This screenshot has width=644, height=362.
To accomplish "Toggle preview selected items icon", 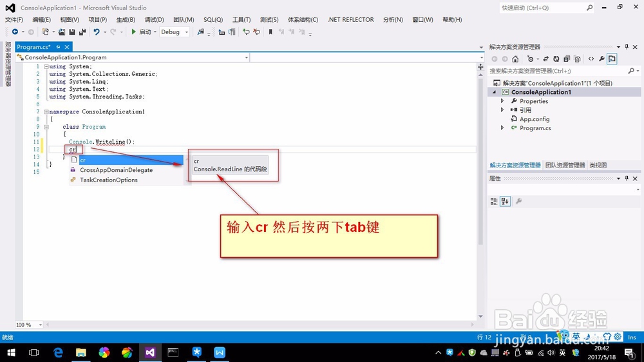I will click(612, 59).
